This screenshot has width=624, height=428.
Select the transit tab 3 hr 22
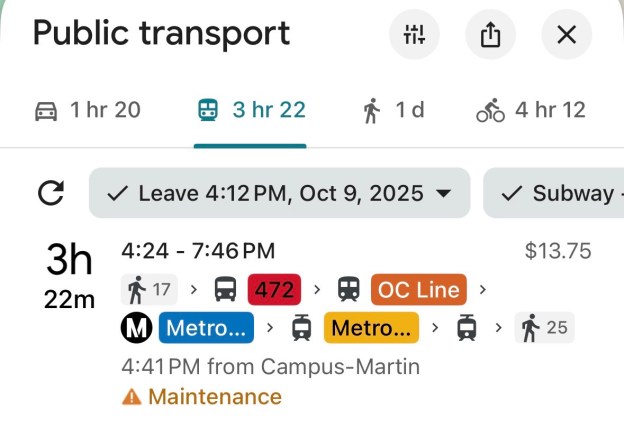(251, 110)
